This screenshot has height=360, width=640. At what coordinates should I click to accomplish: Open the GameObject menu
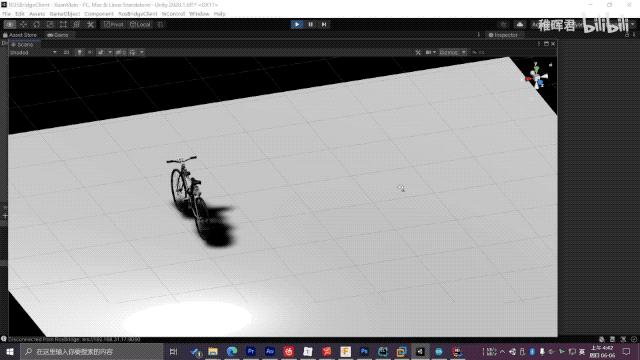64,14
